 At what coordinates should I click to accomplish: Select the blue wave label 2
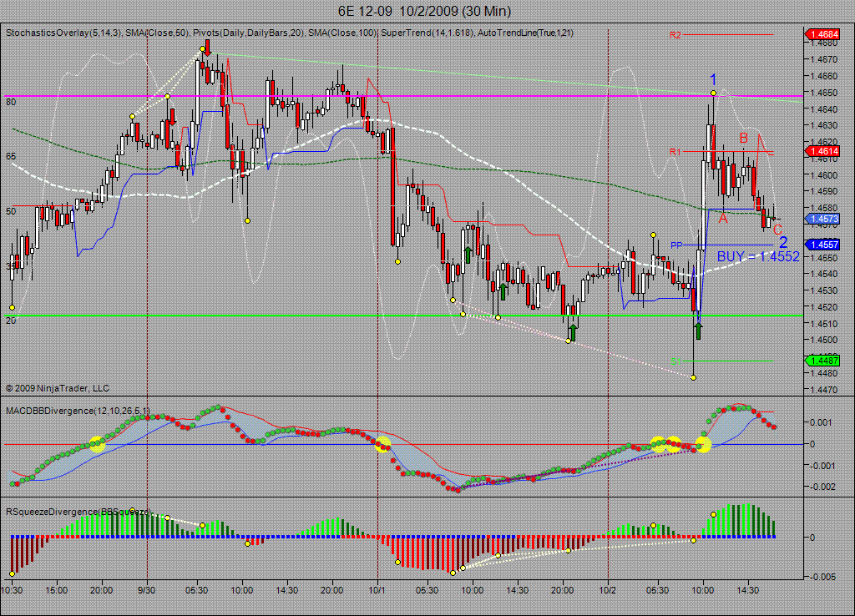click(783, 242)
